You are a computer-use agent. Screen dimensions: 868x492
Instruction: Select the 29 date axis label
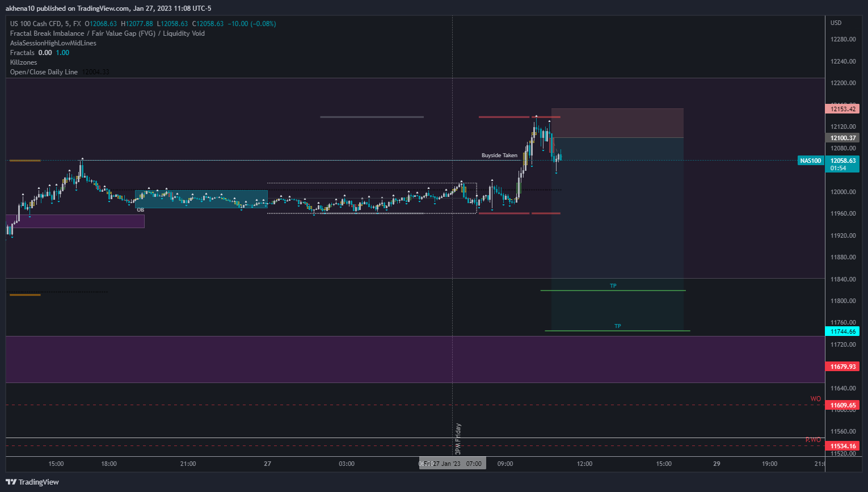tap(717, 464)
